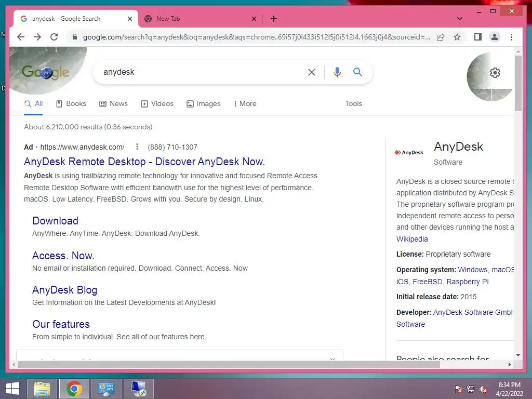Switch to Images results
This screenshot has width=532, height=399.
[x=204, y=103]
